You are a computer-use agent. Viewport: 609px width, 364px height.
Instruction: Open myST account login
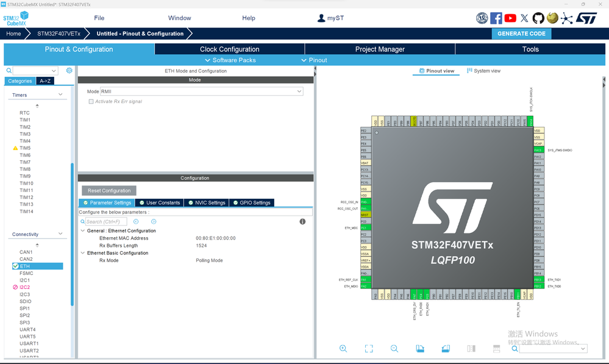(330, 18)
